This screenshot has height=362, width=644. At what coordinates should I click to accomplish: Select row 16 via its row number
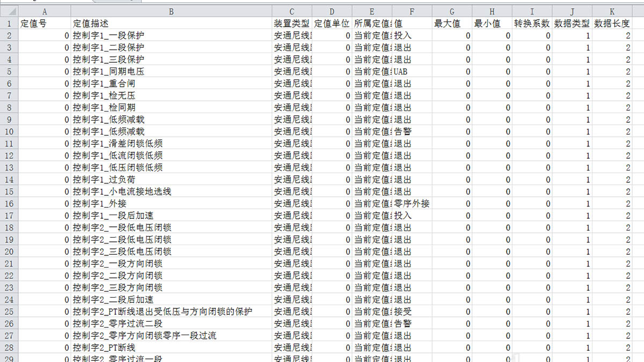click(x=9, y=204)
